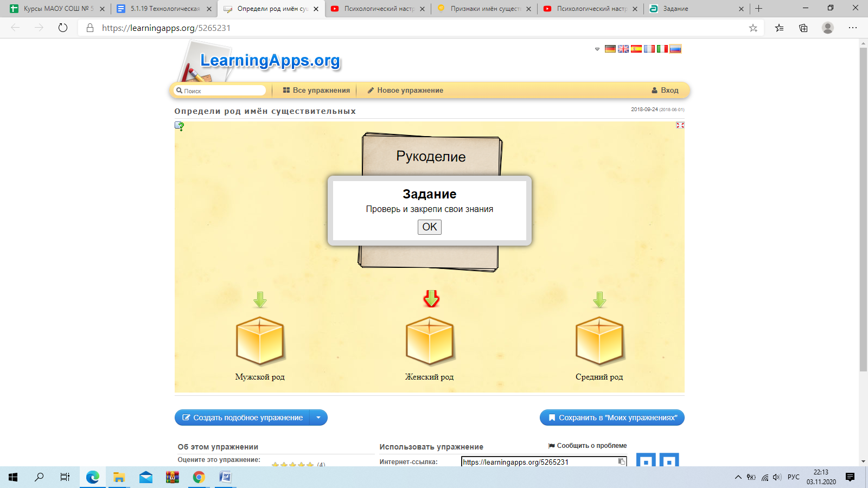Add page to favorites with star icon
The image size is (868, 488).
coord(753,28)
